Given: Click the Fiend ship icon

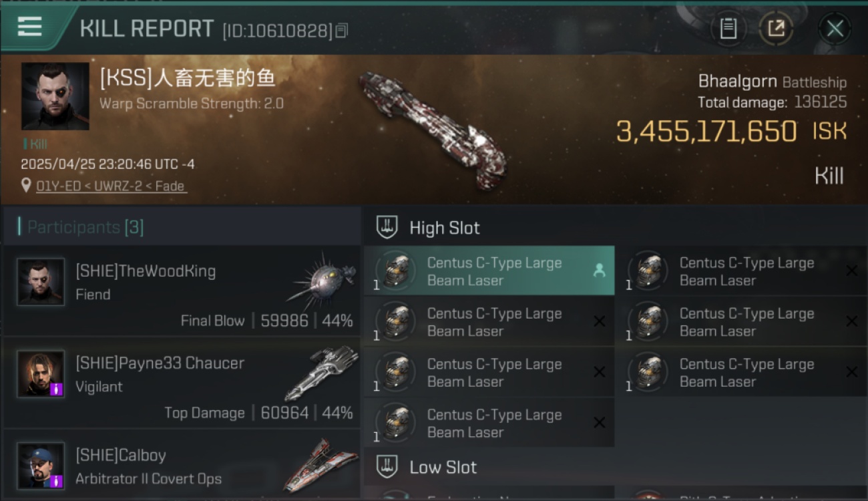Looking at the screenshot, I should click(322, 279).
